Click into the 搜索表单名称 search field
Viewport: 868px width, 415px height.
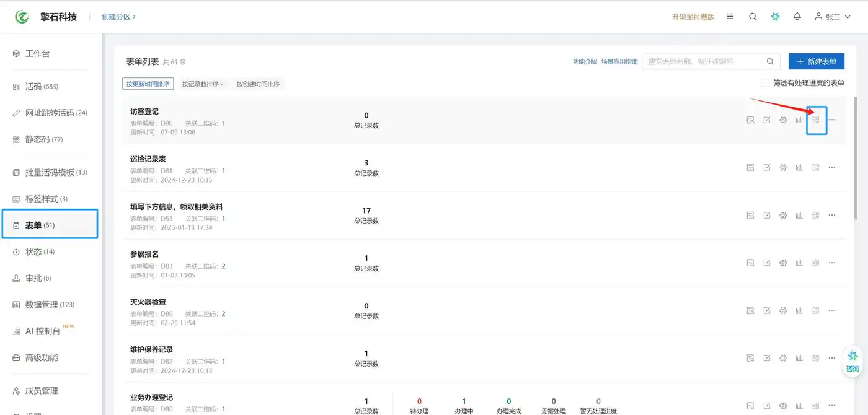tap(704, 61)
